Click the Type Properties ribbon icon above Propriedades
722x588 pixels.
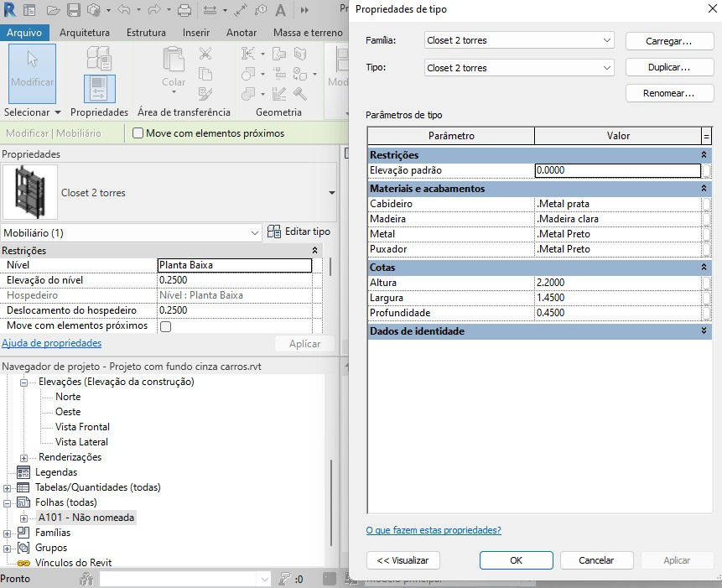[x=99, y=58]
